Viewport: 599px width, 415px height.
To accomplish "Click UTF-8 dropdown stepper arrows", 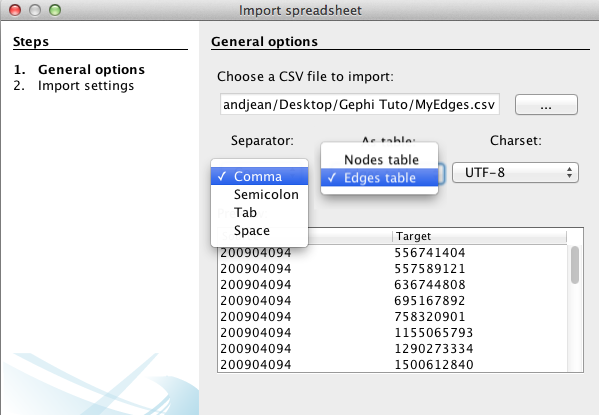I will (569, 173).
